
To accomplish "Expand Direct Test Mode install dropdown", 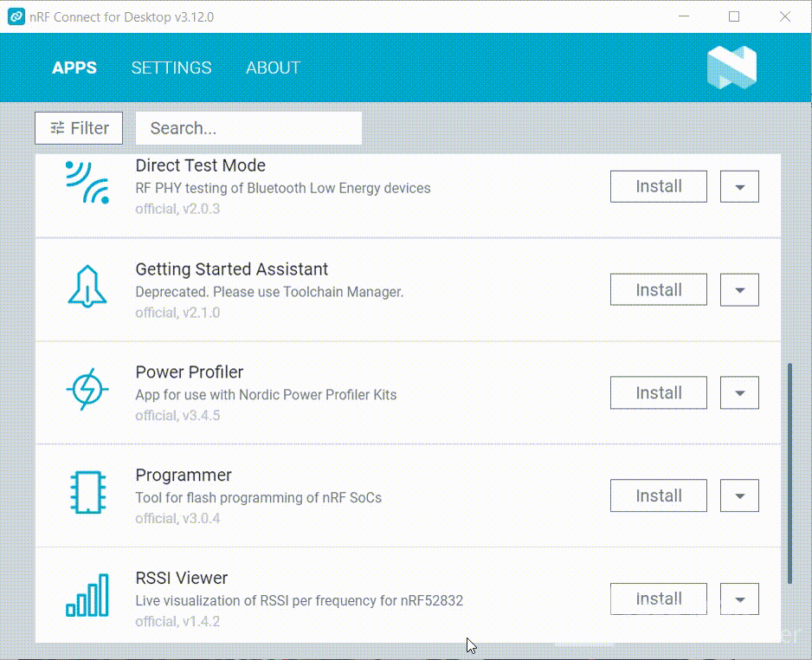I will pyautogui.click(x=739, y=186).
